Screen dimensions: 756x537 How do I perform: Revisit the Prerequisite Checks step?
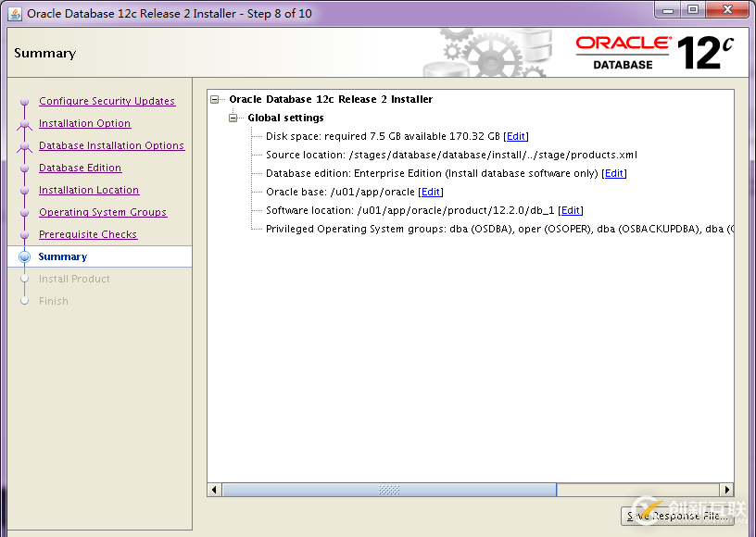88,234
